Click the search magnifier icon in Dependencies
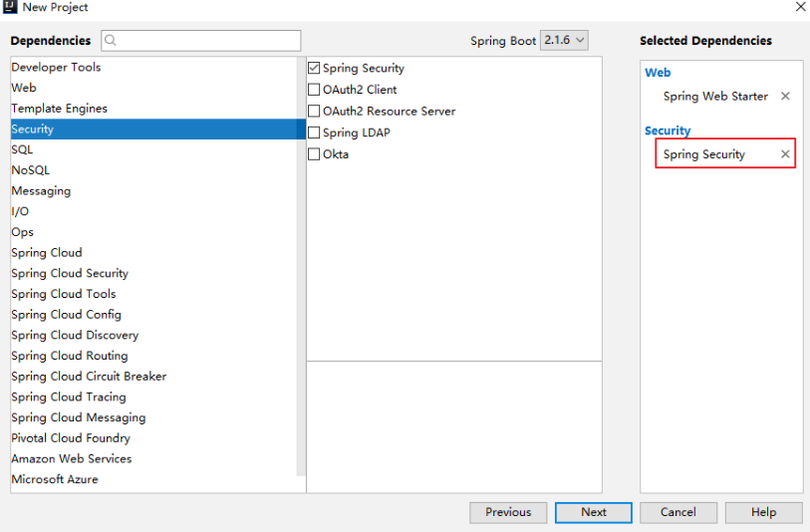The image size is (810, 532). [x=111, y=40]
